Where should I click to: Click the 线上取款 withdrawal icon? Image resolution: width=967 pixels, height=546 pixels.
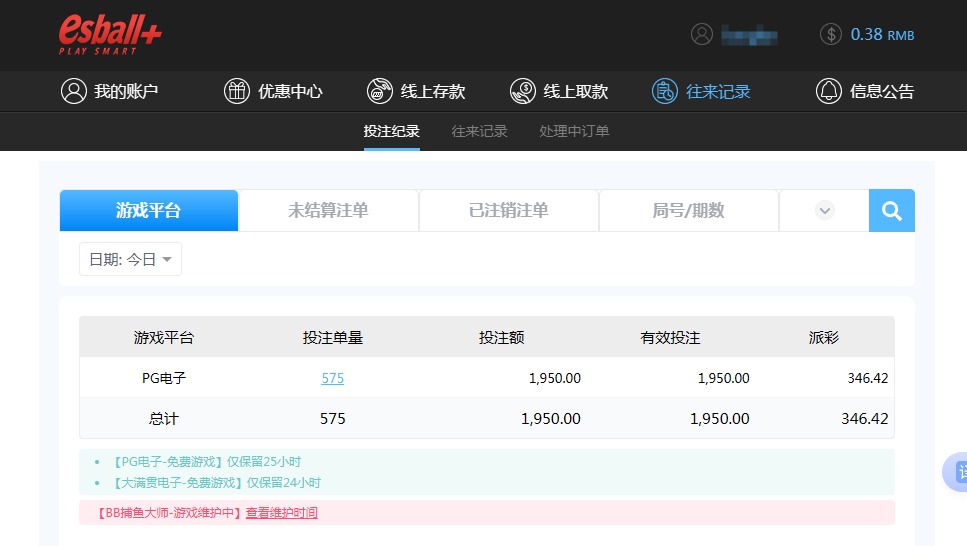click(523, 91)
